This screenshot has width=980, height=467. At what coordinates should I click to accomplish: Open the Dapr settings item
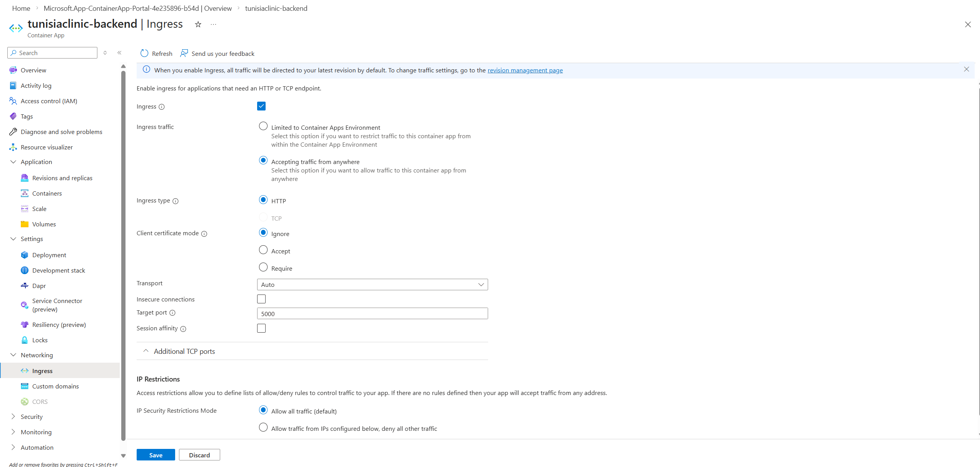39,286
